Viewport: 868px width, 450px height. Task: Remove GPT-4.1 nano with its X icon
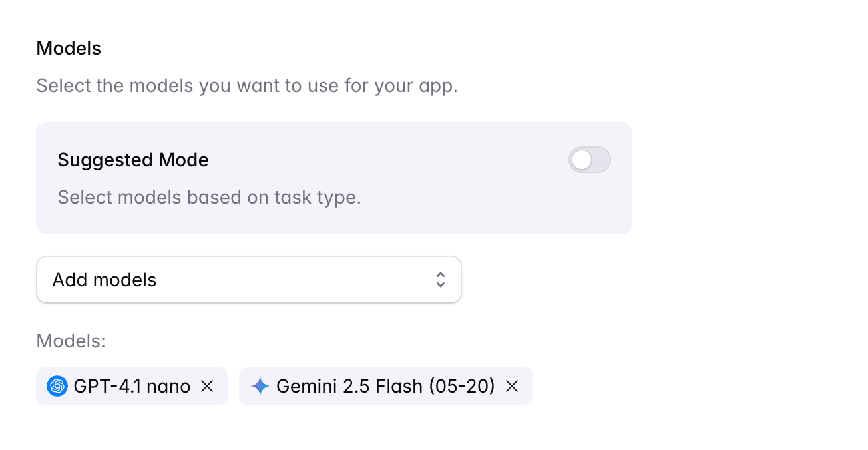(x=208, y=386)
